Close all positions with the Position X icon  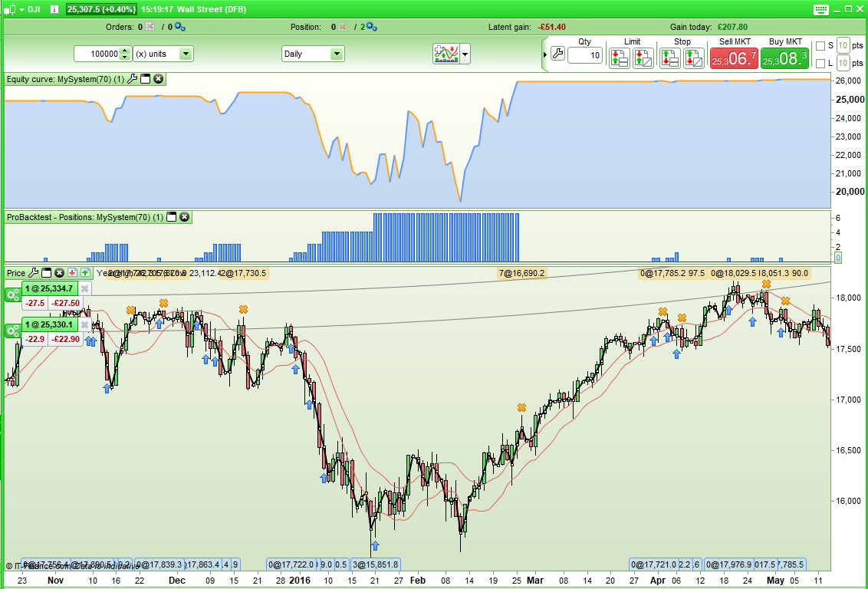pyautogui.click(x=344, y=27)
